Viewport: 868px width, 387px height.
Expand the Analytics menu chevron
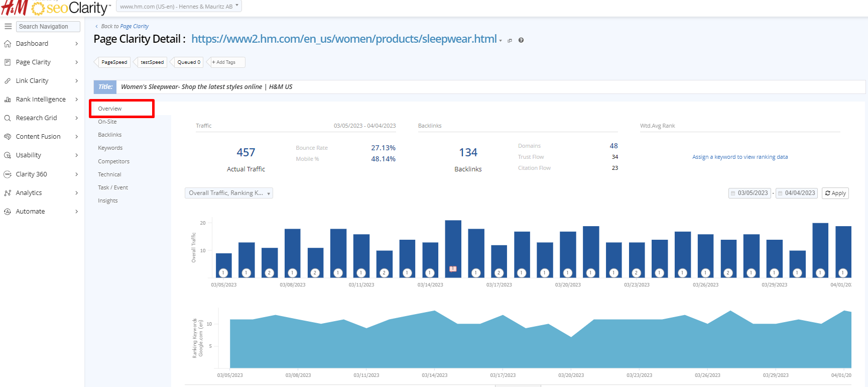pos(76,193)
